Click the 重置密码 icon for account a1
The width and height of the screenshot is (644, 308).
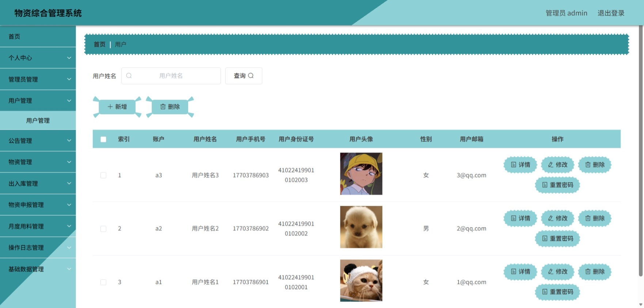coord(545,292)
